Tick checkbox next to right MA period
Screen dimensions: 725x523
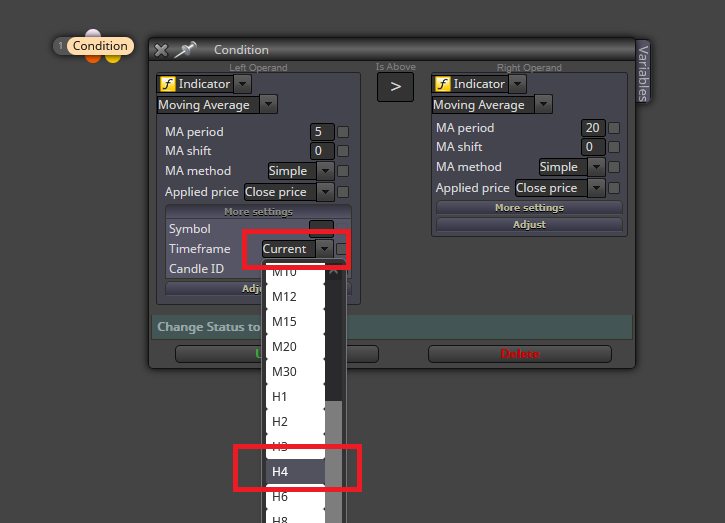point(614,128)
